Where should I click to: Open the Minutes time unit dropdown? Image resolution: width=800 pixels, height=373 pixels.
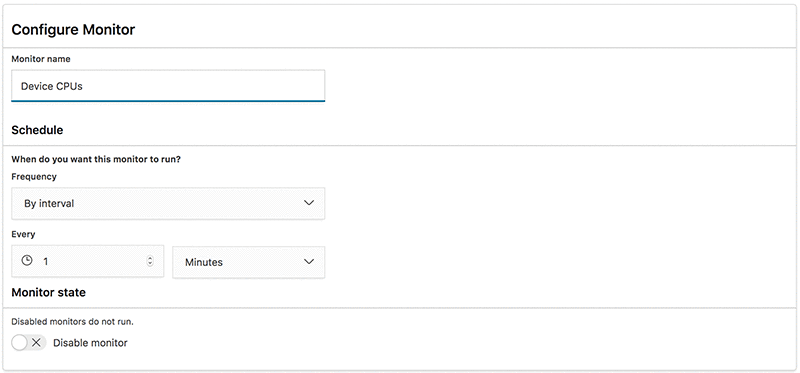tap(248, 262)
